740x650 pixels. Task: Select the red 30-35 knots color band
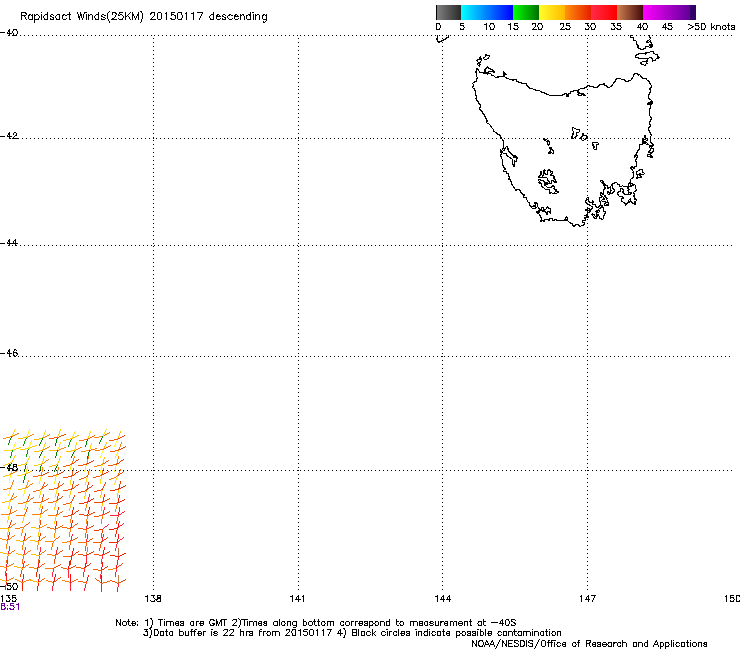[x=604, y=12]
